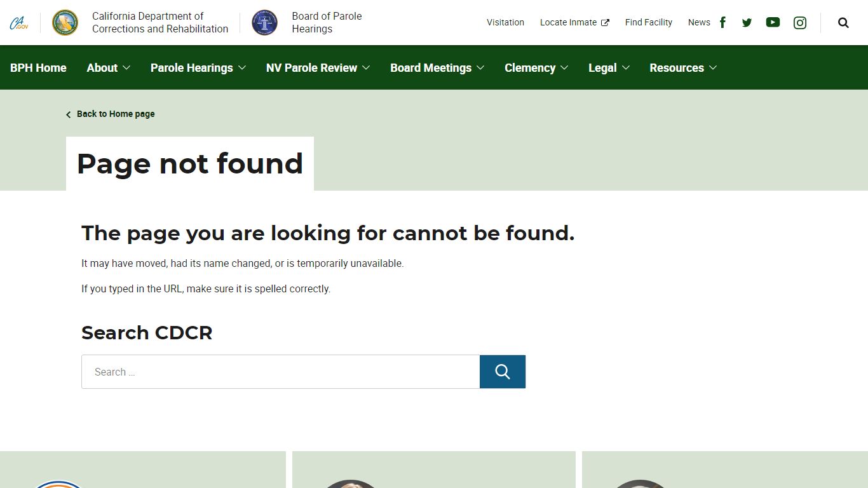This screenshot has height=488, width=868.
Task: Click the CDCR seal logo
Action: (x=65, y=22)
